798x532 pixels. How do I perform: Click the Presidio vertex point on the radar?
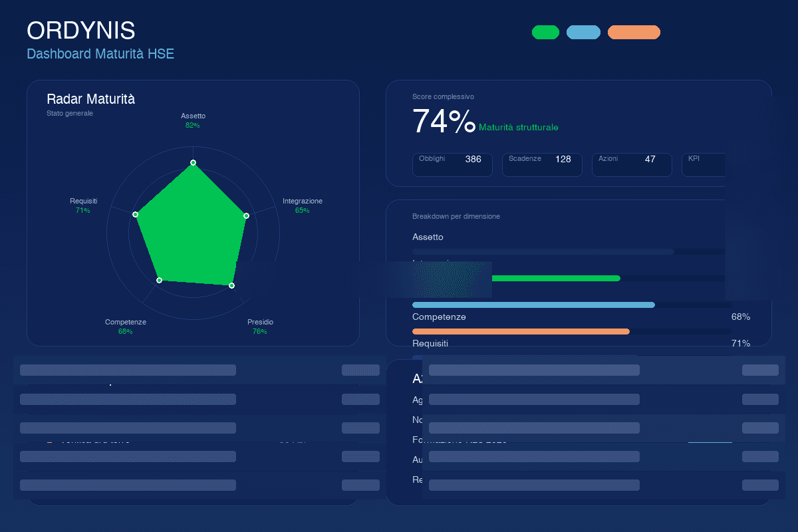(231, 285)
